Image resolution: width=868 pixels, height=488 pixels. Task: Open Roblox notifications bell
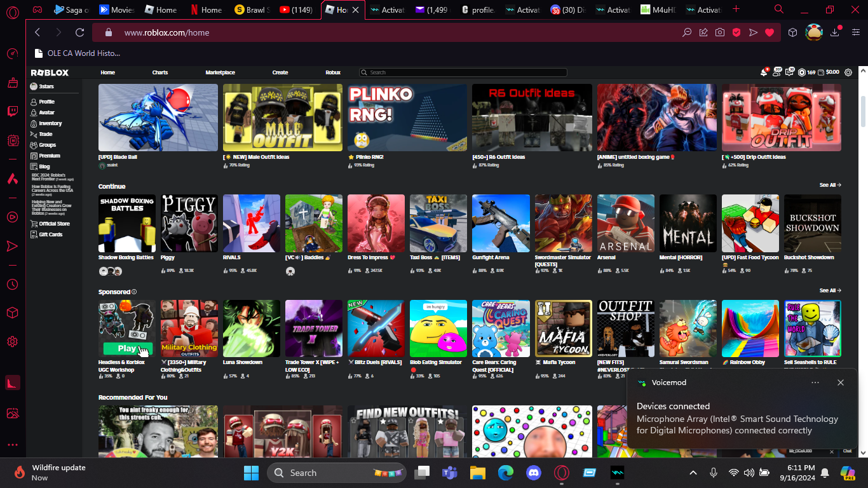click(x=764, y=72)
